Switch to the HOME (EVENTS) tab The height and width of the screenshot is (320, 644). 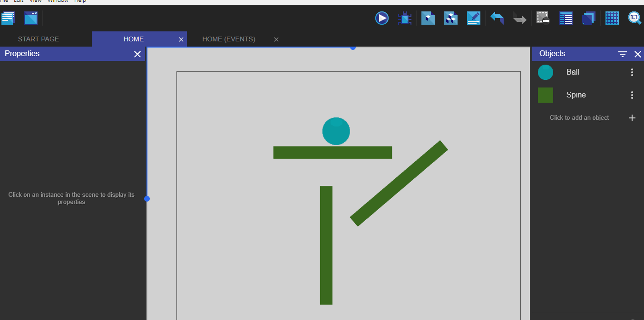click(x=229, y=39)
